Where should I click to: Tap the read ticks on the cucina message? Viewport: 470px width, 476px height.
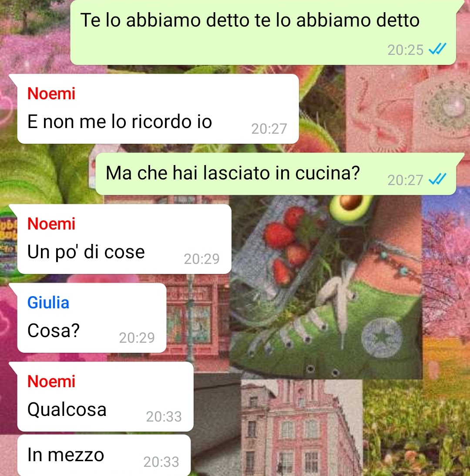click(x=437, y=179)
